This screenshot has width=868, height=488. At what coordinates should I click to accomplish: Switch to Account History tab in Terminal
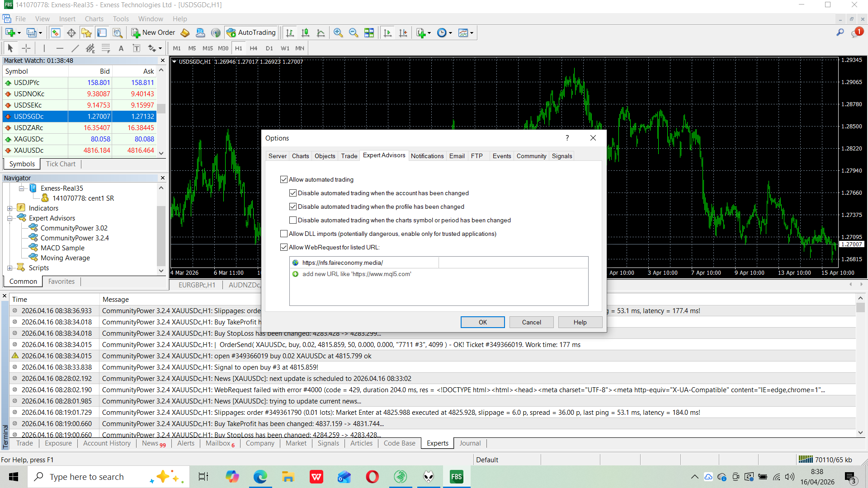coord(107,443)
